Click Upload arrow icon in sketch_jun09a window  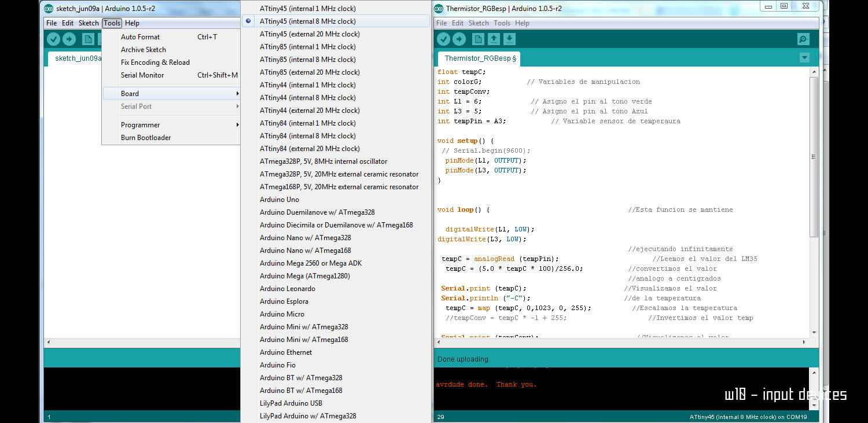click(x=69, y=39)
